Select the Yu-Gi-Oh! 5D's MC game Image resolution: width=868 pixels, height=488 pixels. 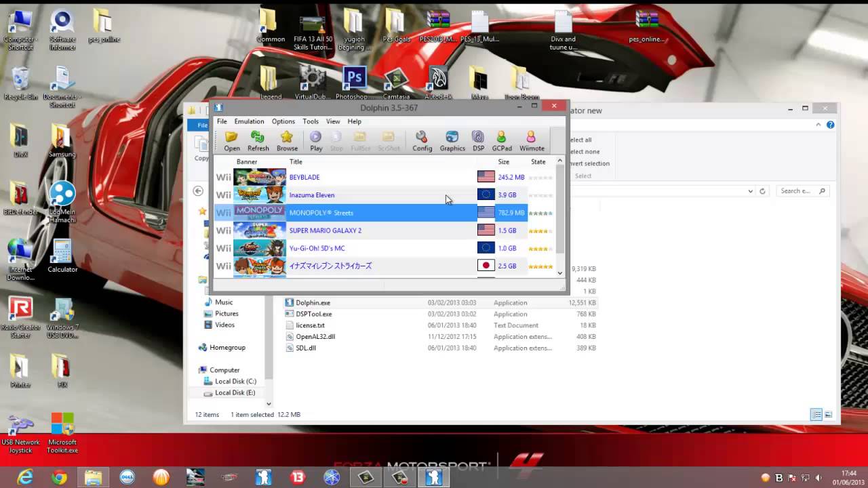(x=384, y=248)
